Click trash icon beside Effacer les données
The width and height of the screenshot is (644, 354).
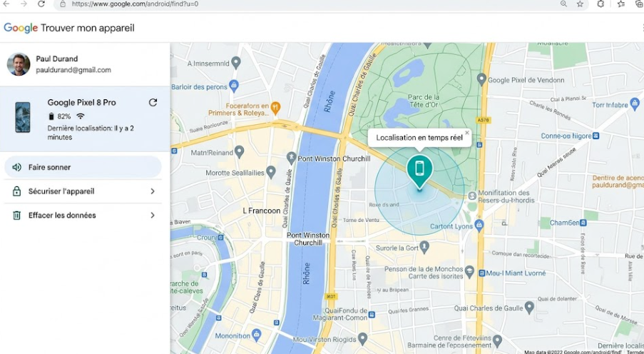[x=16, y=215]
